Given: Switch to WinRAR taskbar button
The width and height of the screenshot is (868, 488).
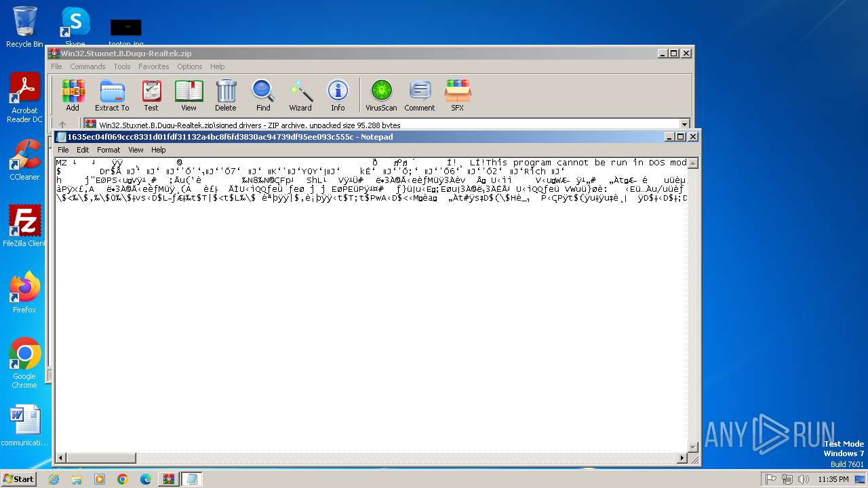Looking at the screenshot, I should [169, 479].
